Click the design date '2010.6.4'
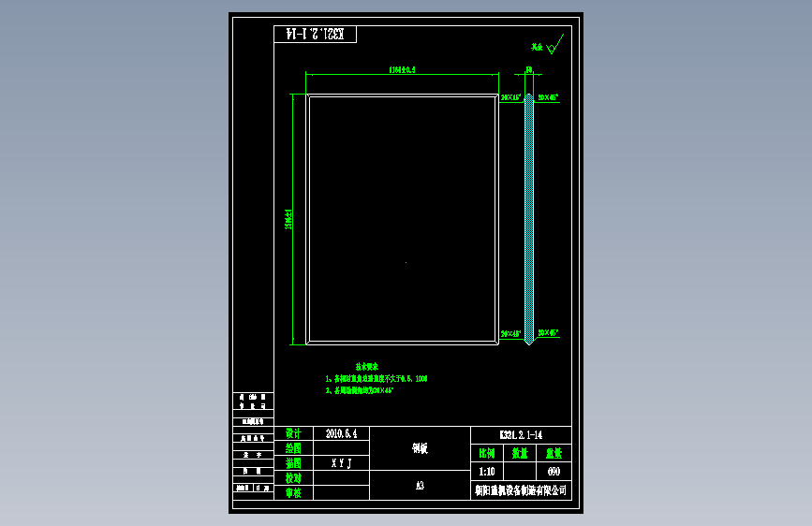 pos(341,434)
